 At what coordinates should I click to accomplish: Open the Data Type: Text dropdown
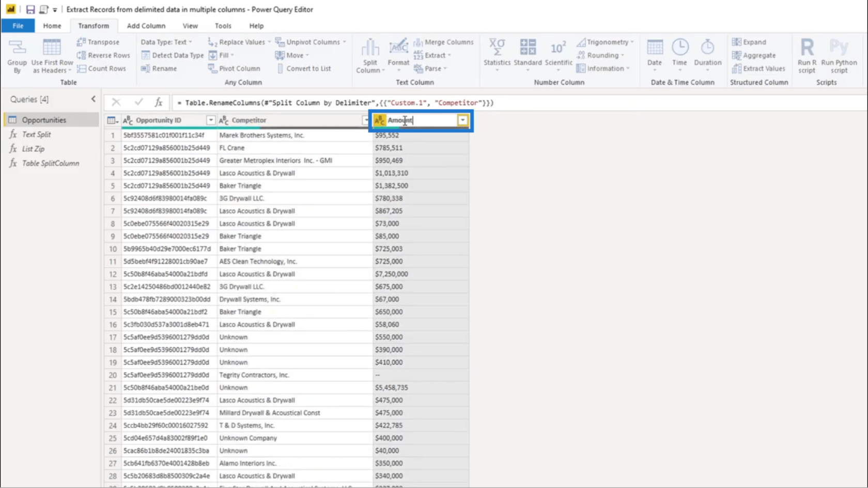coord(166,42)
